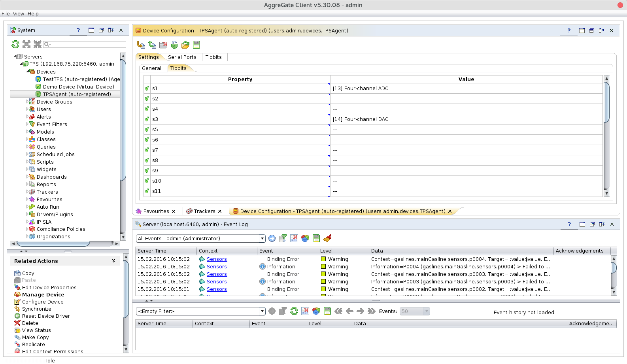Click the floppy icon in event history toolbar
The height and width of the screenshot is (364, 627).
(x=327, y=311)
